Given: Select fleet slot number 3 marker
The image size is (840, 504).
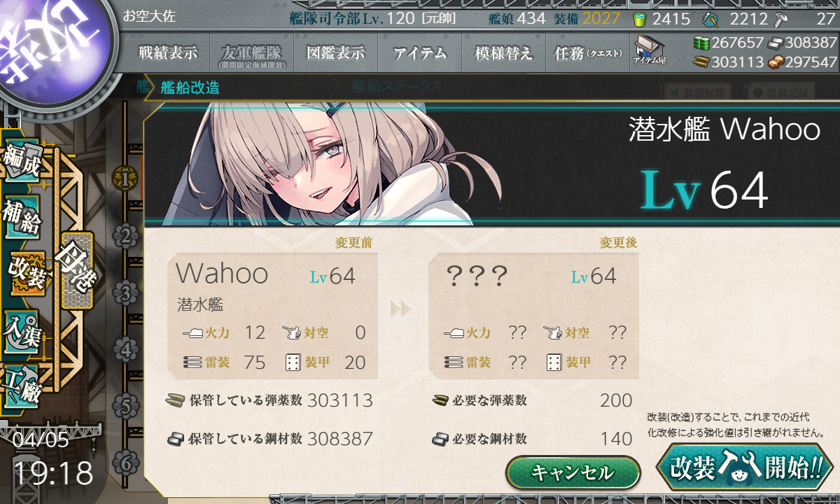Looking at the screenshot, I should [x=125, y=292].
